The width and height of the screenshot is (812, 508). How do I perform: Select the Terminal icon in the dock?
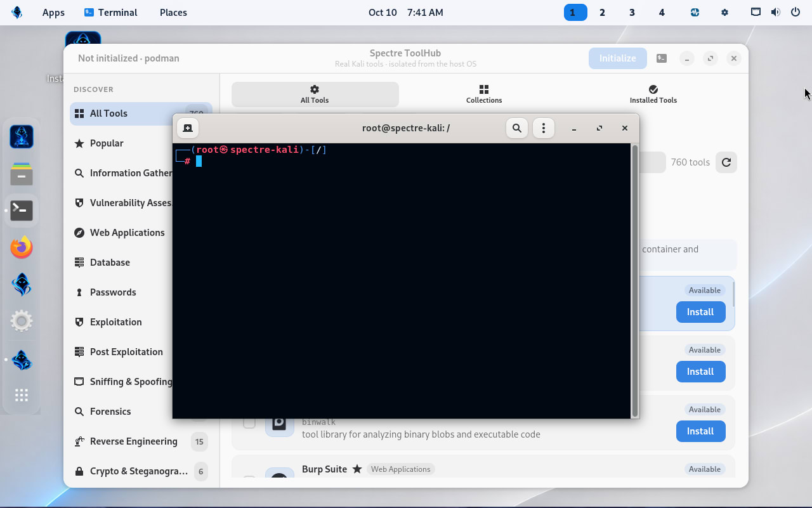pos(22,210)
